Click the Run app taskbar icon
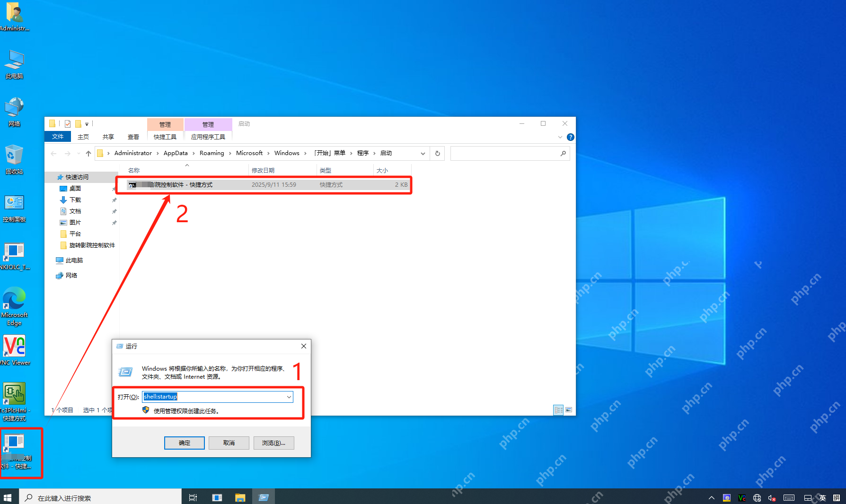The width and height of the screenshot is (846, 504). tap(264, 497)
